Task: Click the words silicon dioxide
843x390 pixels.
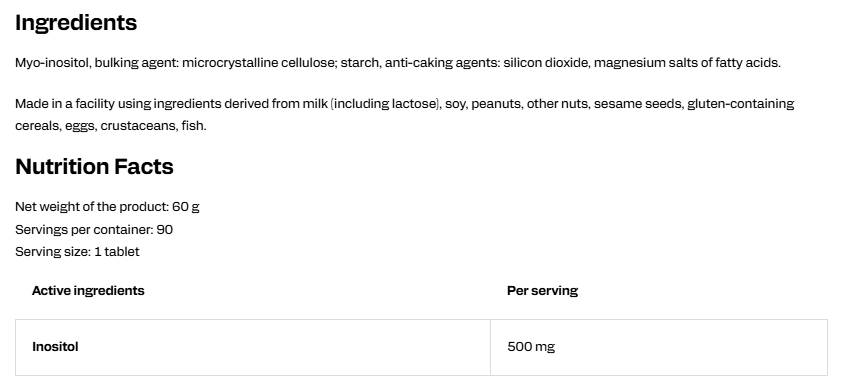Action: [546, 63]
